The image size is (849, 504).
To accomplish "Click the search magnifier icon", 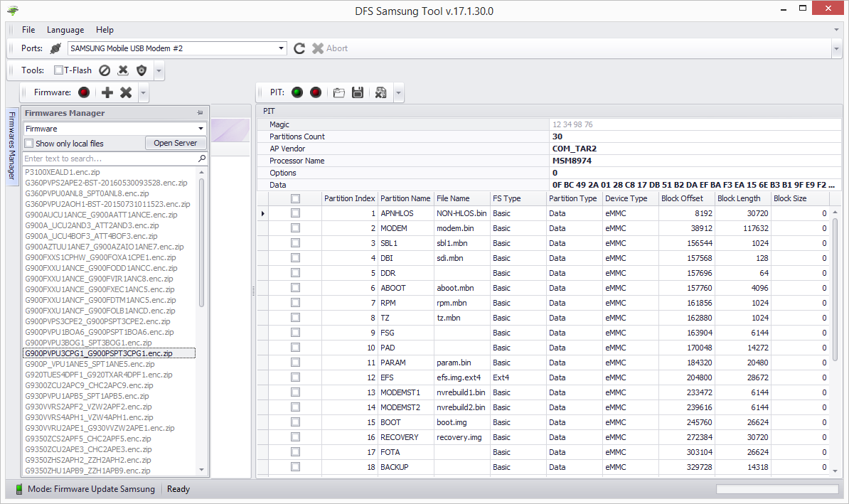I will pos(202,158).
